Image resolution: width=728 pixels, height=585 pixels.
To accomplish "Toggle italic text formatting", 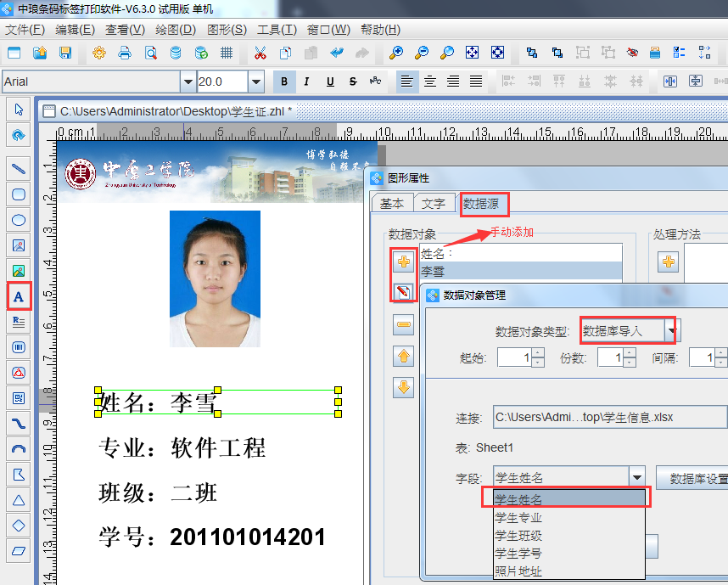I will [306, 82].
